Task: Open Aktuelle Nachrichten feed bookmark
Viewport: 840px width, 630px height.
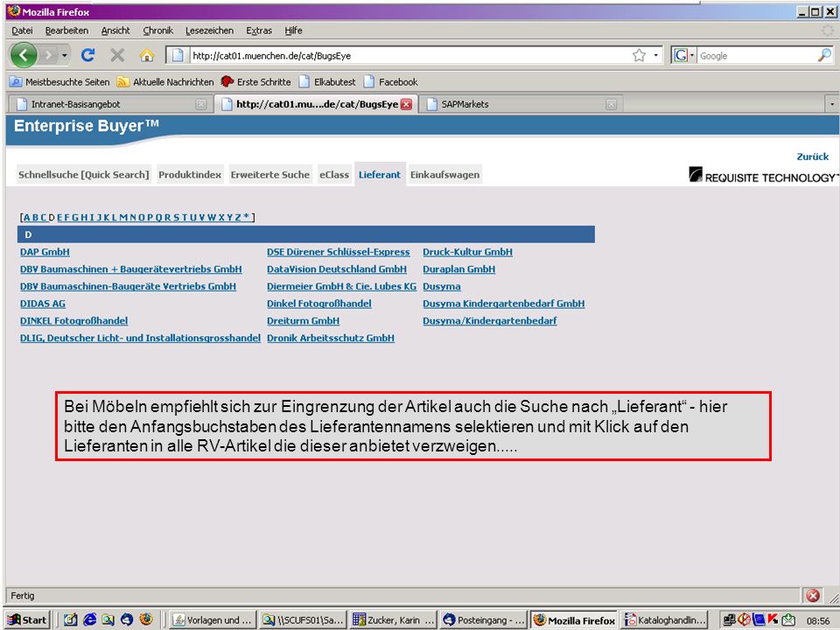Action: pos(165,82)
